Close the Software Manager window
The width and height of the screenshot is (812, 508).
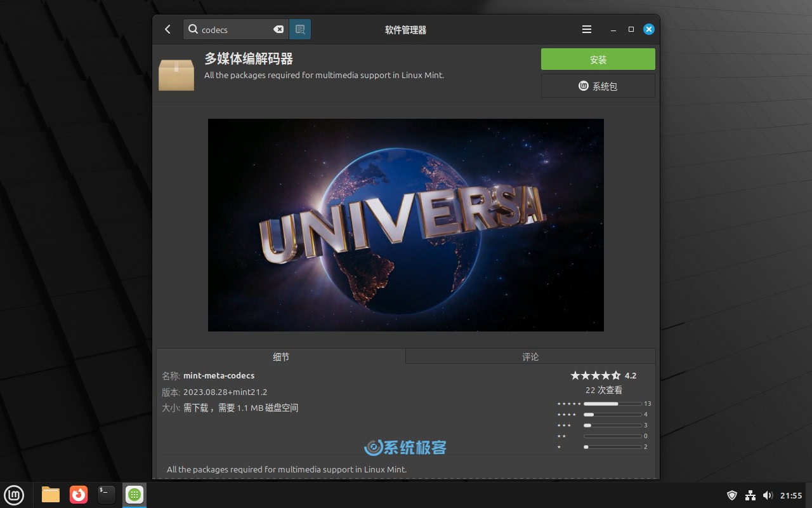[649, 29]
